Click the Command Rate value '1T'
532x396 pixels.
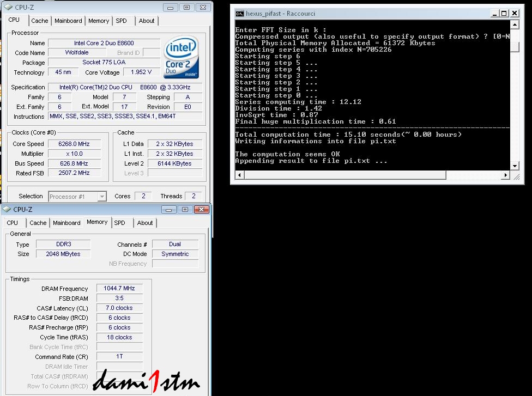coord(119,356)
